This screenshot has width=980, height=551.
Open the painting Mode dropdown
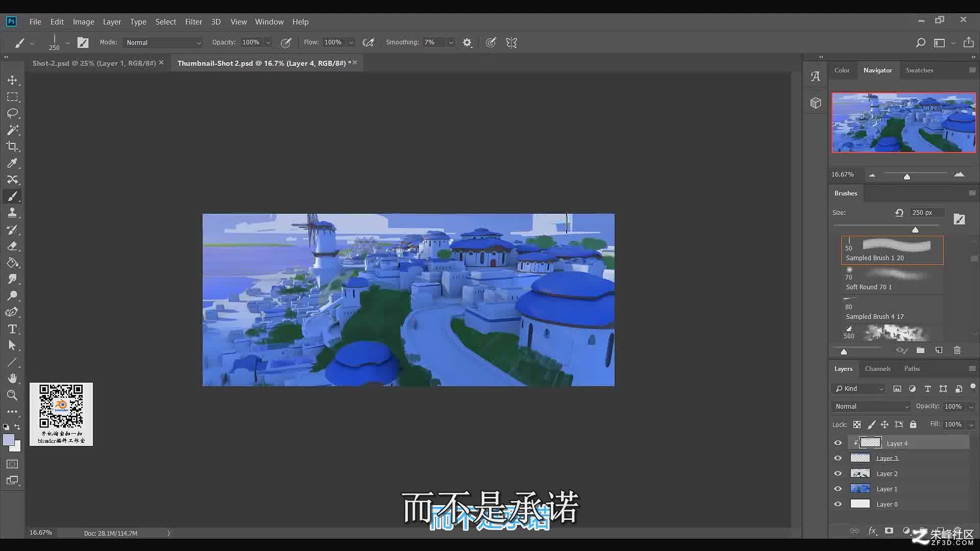[x=163, y=43]
